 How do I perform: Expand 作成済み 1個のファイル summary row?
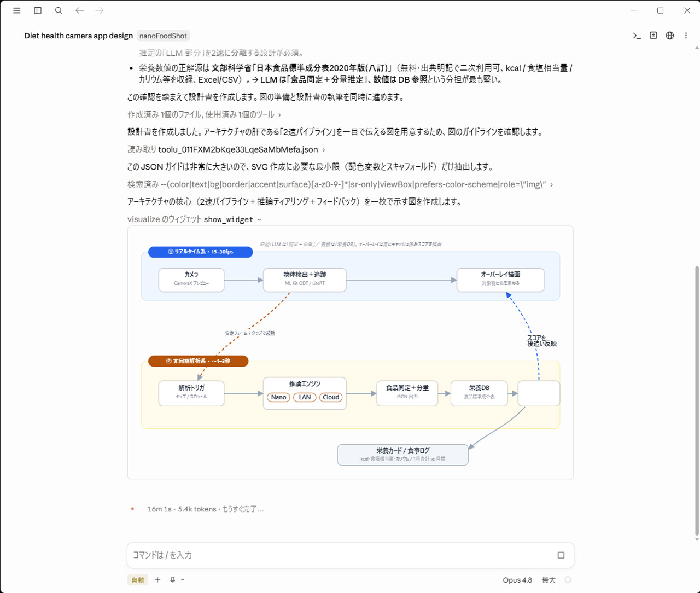[204, 114]
